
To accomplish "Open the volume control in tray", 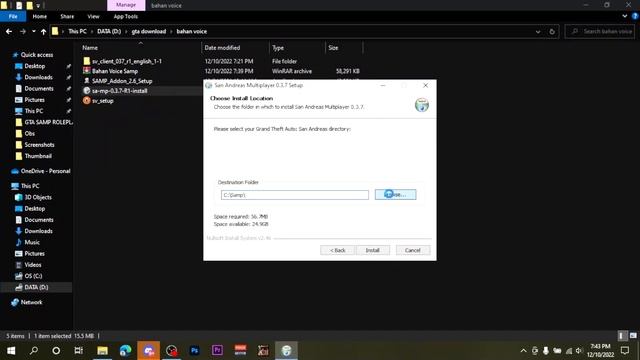I will pyautogui.click(x=579, y=350).
